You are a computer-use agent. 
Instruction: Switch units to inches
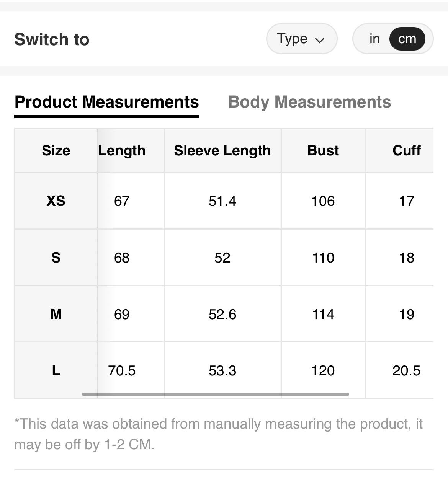click(x=374, y=39)
